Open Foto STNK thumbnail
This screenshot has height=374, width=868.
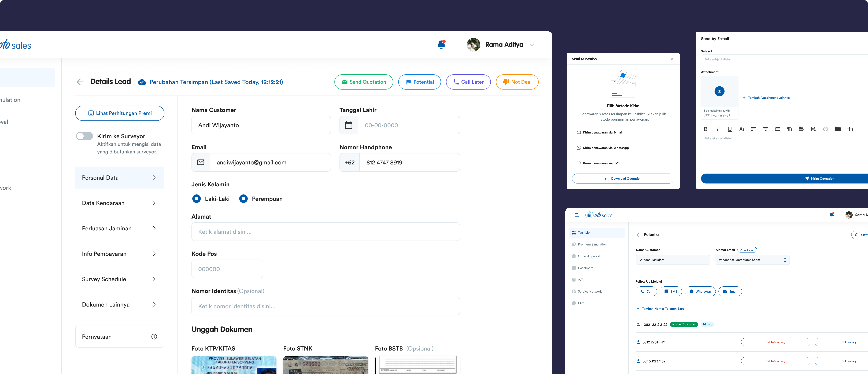pos(326,365)
